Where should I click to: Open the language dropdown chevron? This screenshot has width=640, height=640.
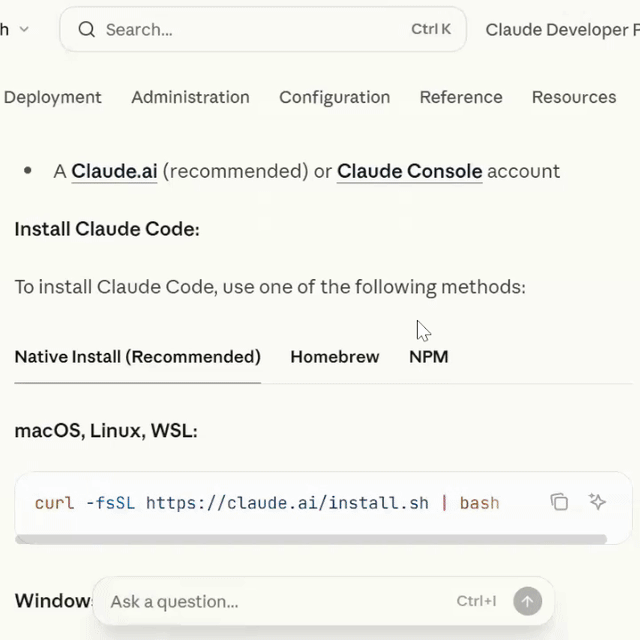(x=24, y=29)
